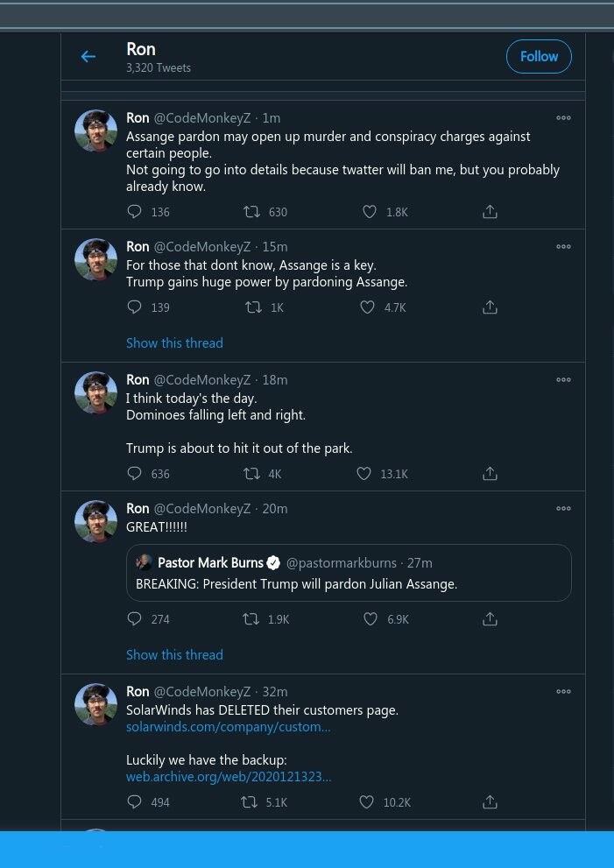Screen dimensions: 614x868
Task: Share the 'GREAT!!!!!!' tweet
Action: coord(490,619)
